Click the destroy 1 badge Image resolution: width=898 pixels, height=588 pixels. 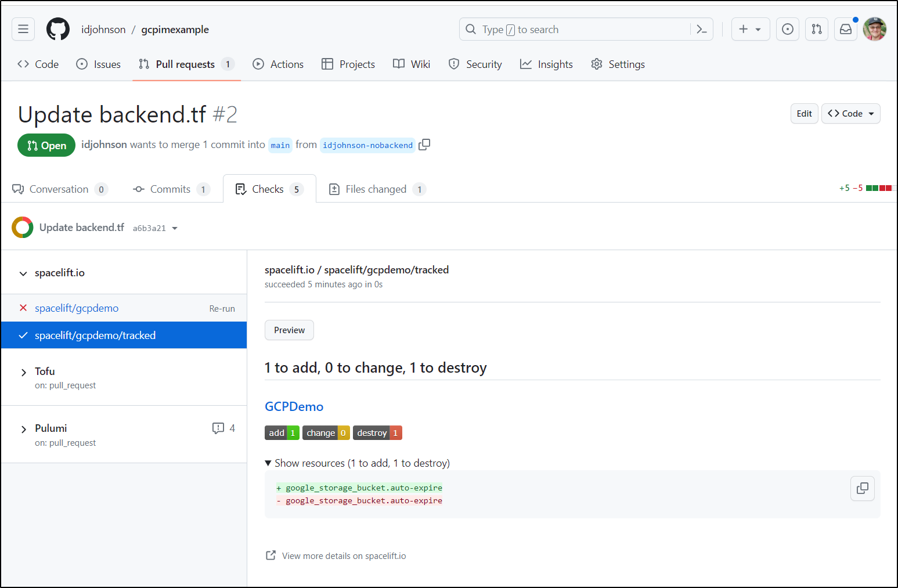377,433
